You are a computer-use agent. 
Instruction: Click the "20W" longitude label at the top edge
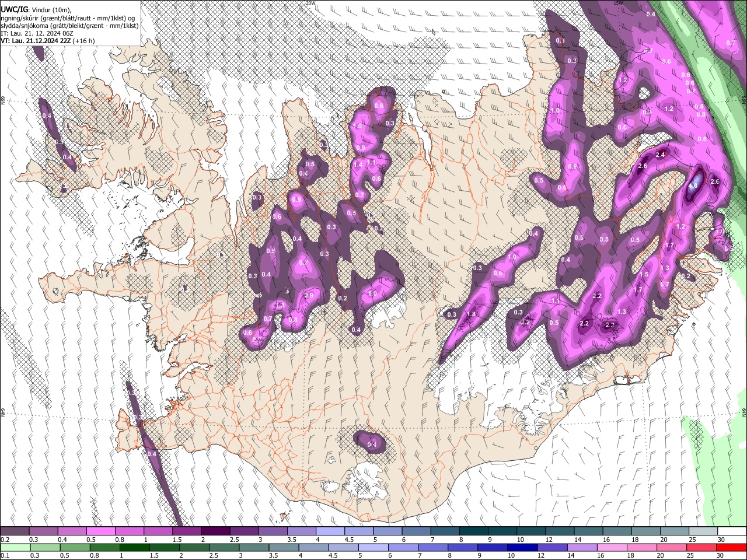(x=310, y=3)
